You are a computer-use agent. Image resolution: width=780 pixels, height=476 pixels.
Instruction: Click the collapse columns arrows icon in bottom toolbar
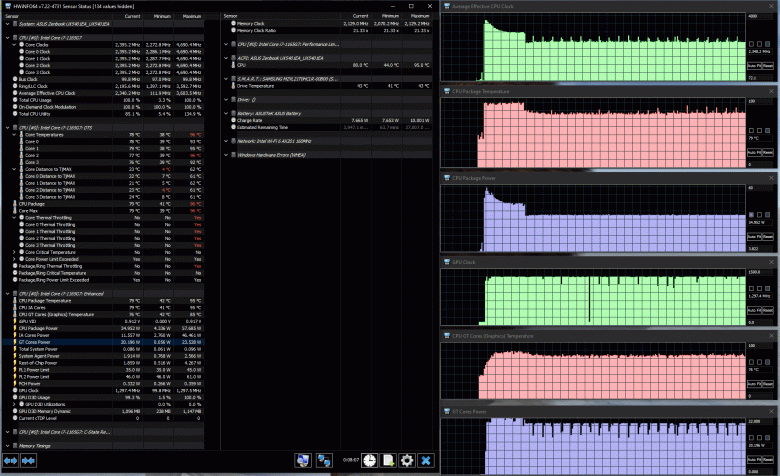(28, 461)
